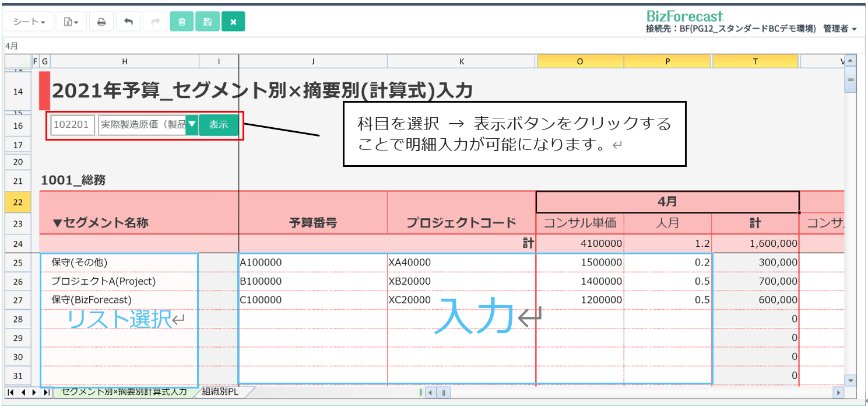This screenshot has width=868, height=406.
Task: Click the trash delete icon
Action: click(181, 22)
